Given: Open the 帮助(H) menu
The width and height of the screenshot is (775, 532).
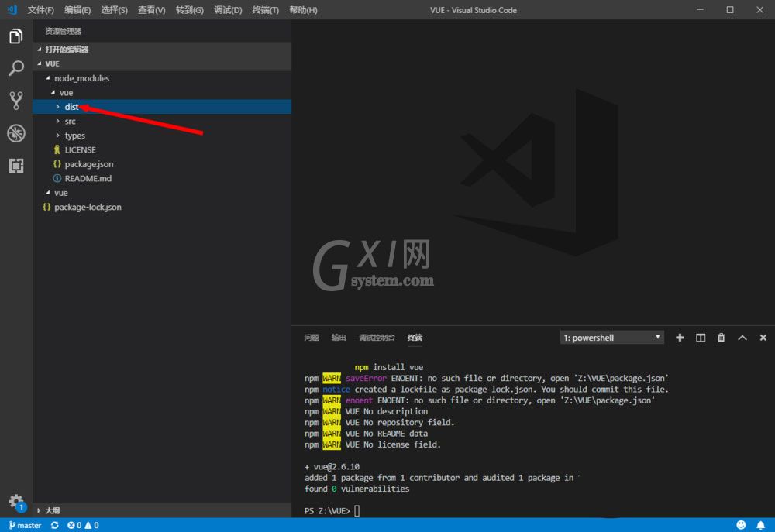Looking at the screenshot, I should click(303, 10).
